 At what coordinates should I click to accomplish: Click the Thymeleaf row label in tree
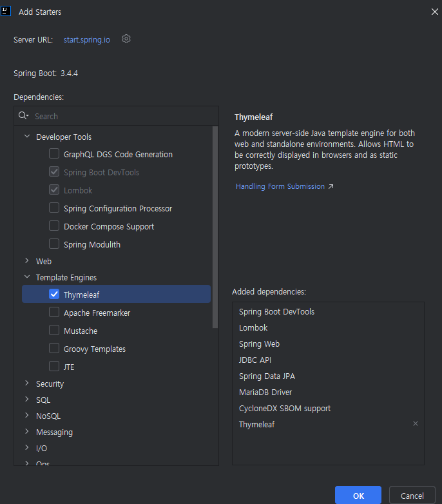pyautogui.click(x=81, y=295)
